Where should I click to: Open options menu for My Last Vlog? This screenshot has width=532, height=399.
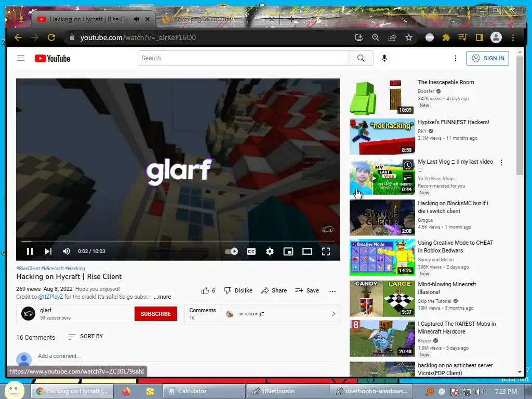501,163
